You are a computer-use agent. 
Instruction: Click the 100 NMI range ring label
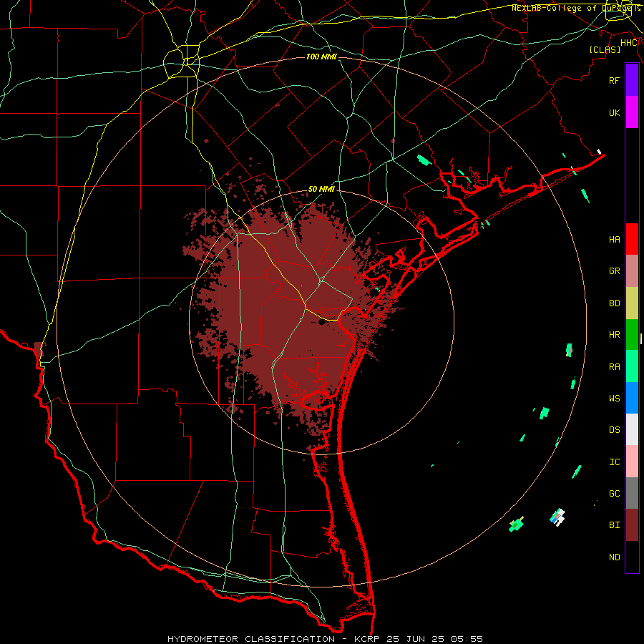pyautogui.click(x=321, y=57)
